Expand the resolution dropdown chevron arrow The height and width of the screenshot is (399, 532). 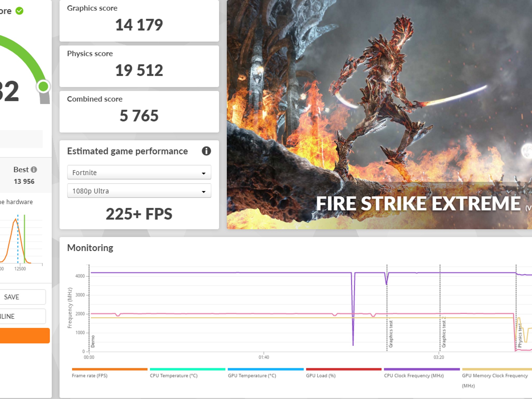[x=204, y=191]
